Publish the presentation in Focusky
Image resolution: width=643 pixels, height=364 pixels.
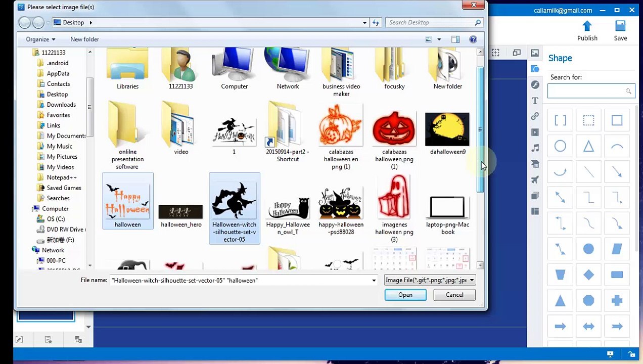point(587,31)
